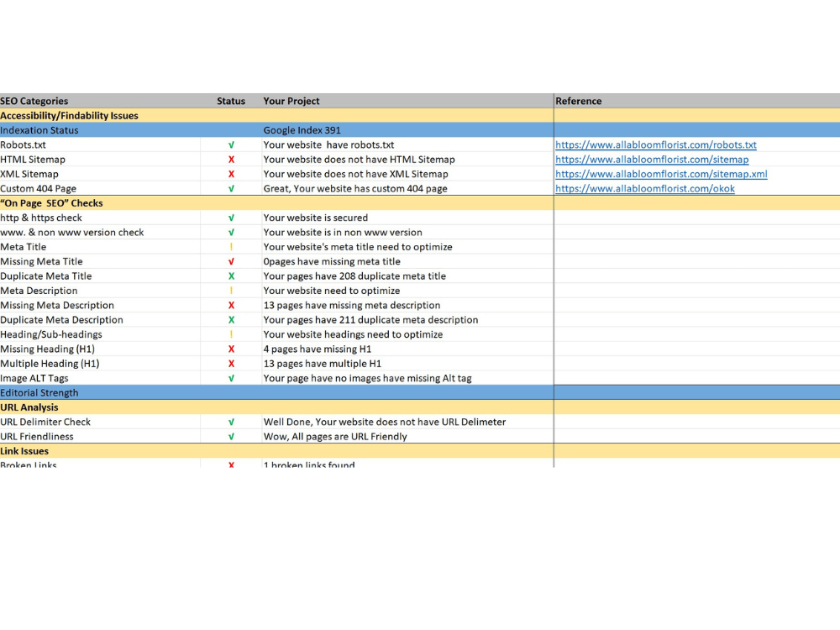840x630 pixels.
Task: Select 'Your website does not have URL Delimeter' cell
Action: click(x=407, y=422)
